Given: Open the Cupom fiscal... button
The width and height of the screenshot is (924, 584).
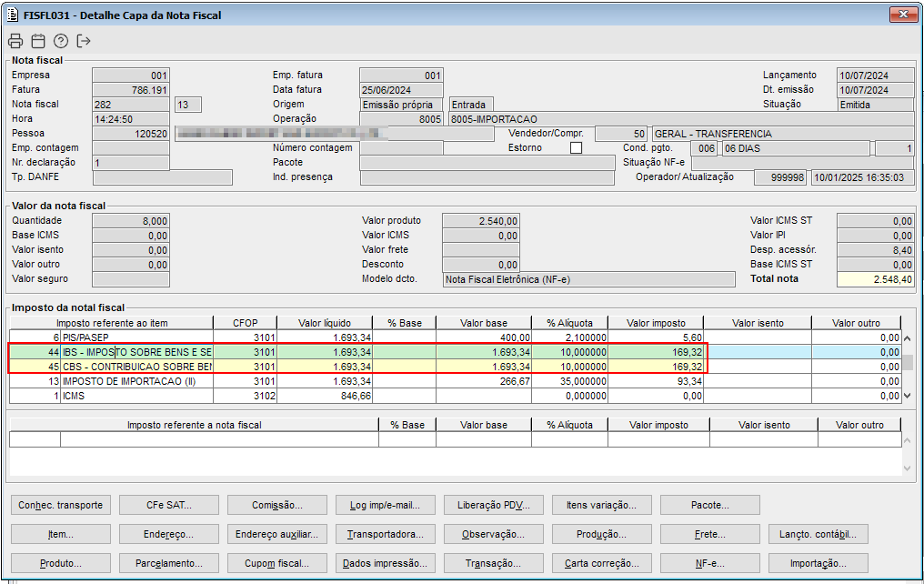Looking at the screenshot, I should point(277,563).
